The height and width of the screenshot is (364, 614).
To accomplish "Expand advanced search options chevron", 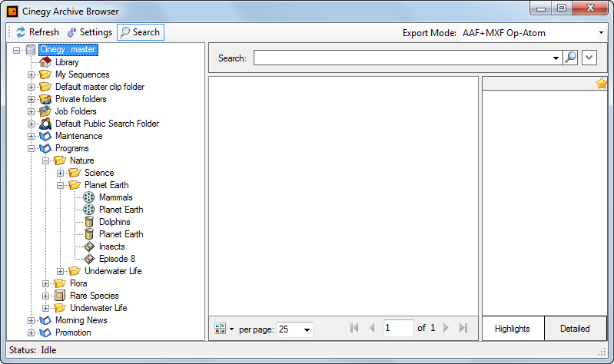I will tap(589, 58).
